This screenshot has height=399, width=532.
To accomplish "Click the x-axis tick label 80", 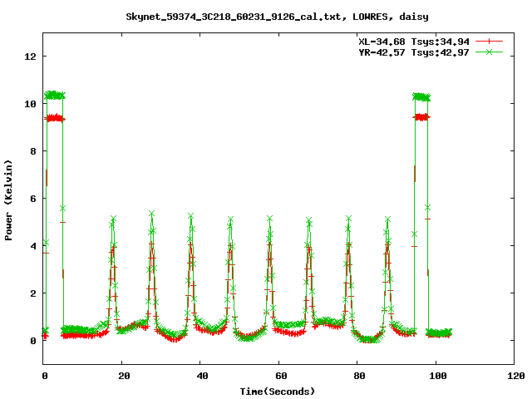I will [359, 376].
